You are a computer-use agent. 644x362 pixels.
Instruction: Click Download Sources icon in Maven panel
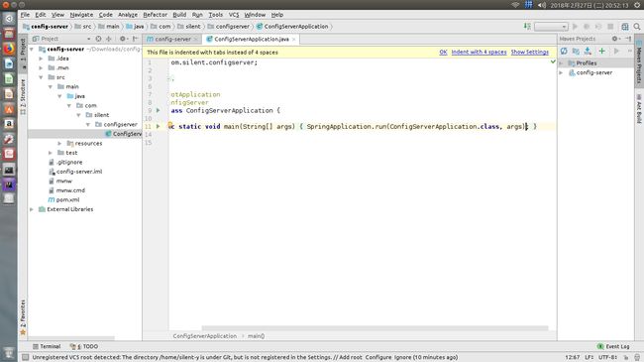tap(588, 51)
